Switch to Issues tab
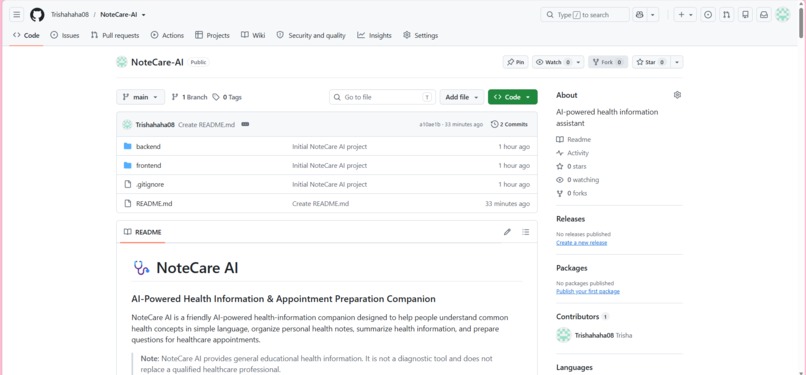Screen dimensions: 806x375 tap(65, 35)
